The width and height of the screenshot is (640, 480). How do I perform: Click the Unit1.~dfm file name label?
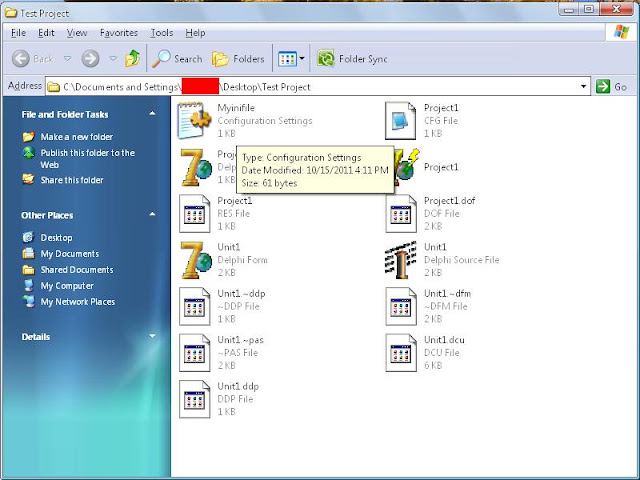(x=447, y=293)
